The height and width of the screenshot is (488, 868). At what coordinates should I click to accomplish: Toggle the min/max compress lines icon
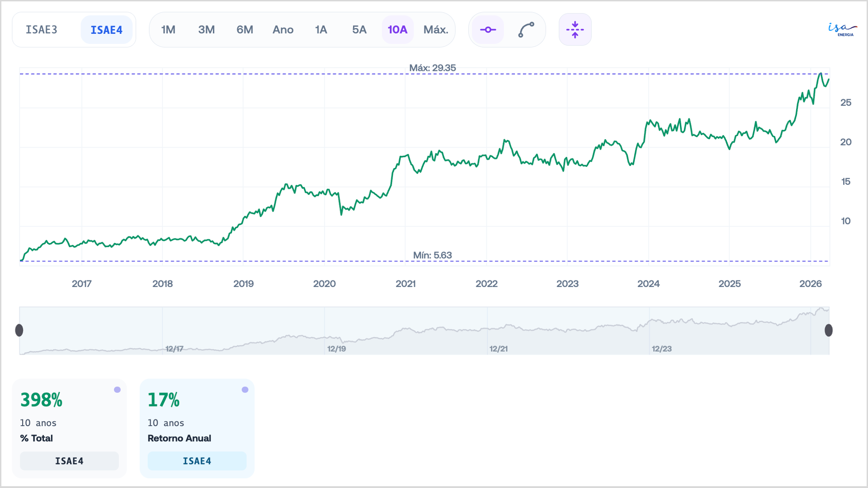click(x=575, y=30)
